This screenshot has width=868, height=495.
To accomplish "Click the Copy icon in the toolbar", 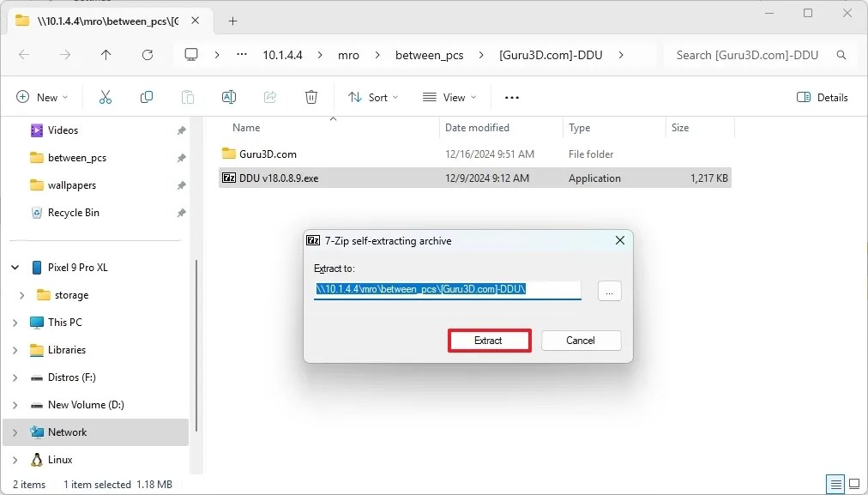I will click(x=146, y=97).
